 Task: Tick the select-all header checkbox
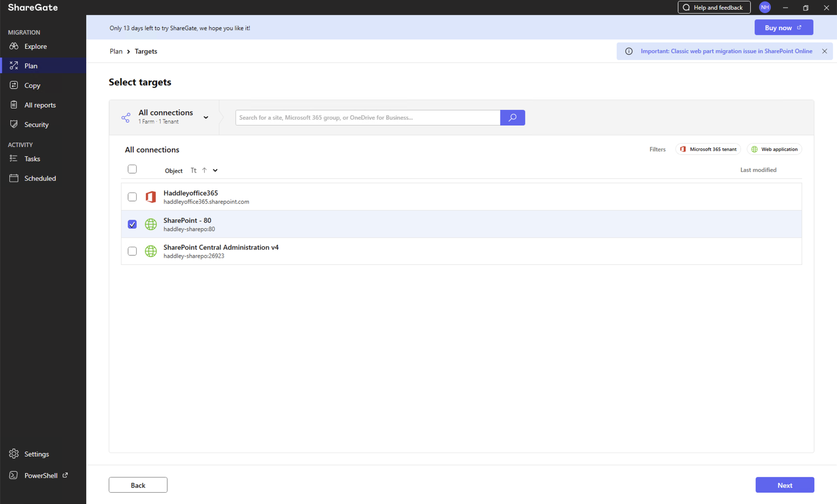click(132, 169)
